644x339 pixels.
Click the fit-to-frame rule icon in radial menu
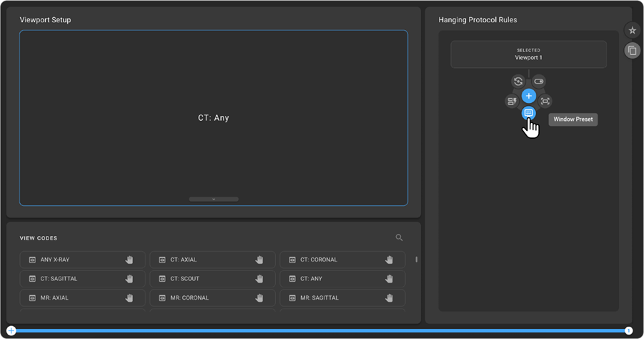545,102
